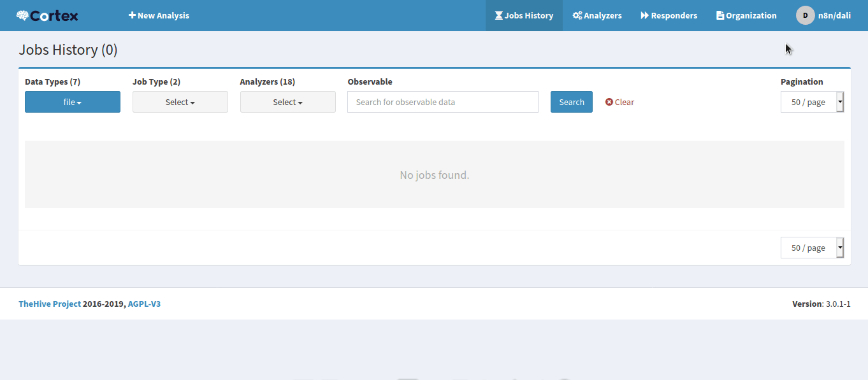868x380 pixels.
Task: Expand the Analyzers Select dropdown
Action: click(x=287, y=101)
